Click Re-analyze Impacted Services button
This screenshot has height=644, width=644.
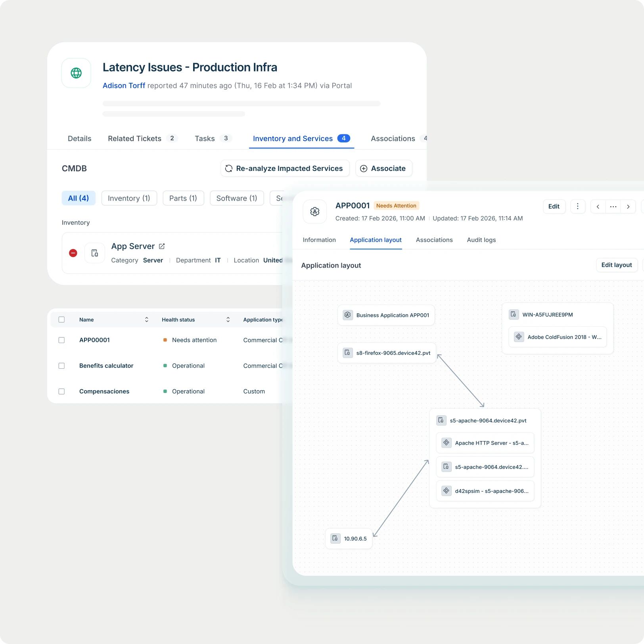pos(285,169)
